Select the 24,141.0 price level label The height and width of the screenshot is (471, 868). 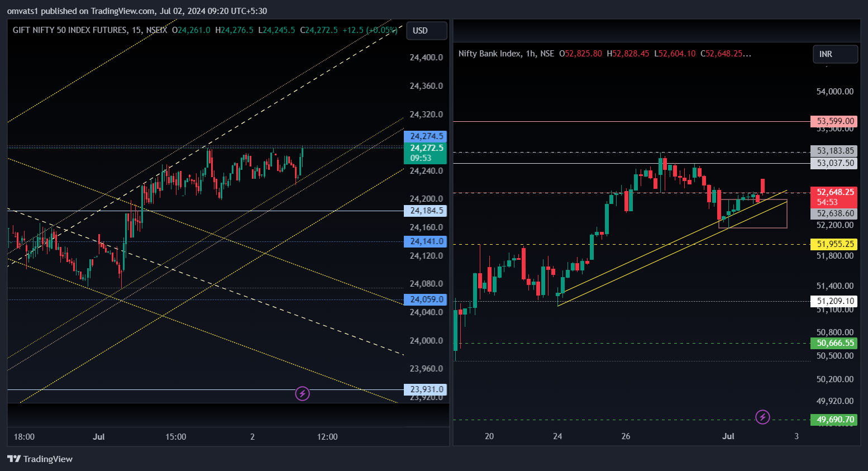pos(425,241)
